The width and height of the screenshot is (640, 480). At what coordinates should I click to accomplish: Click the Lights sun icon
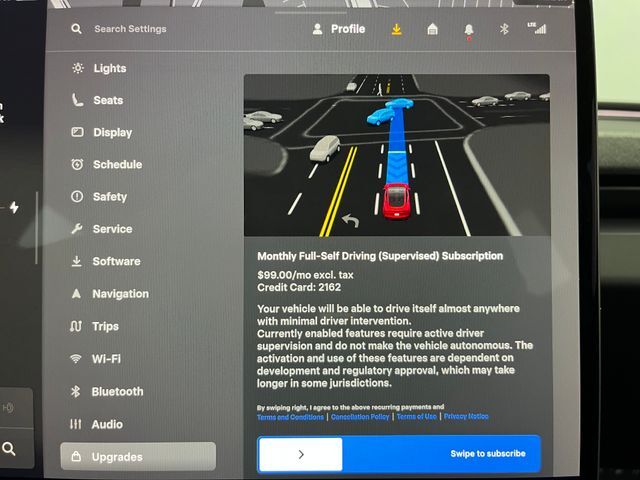click(78, 68)
